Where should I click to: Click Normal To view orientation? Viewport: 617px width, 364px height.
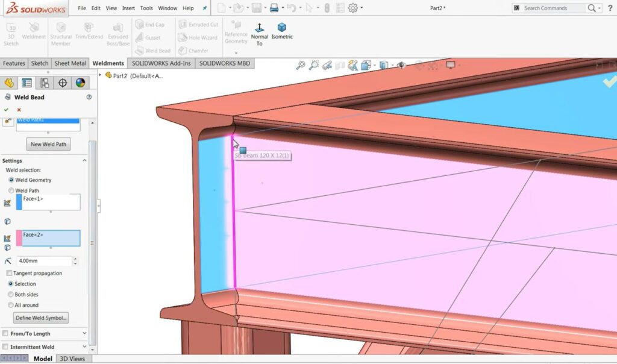click(260, 30)
